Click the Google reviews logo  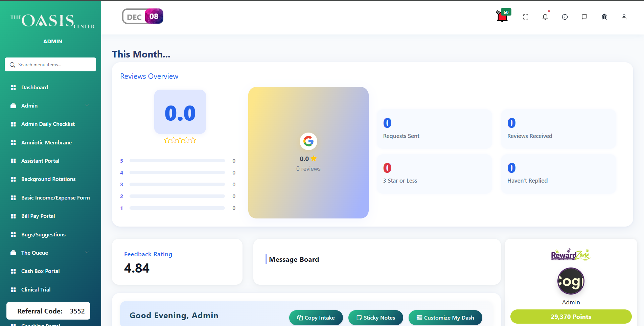[x=308, y=141]
